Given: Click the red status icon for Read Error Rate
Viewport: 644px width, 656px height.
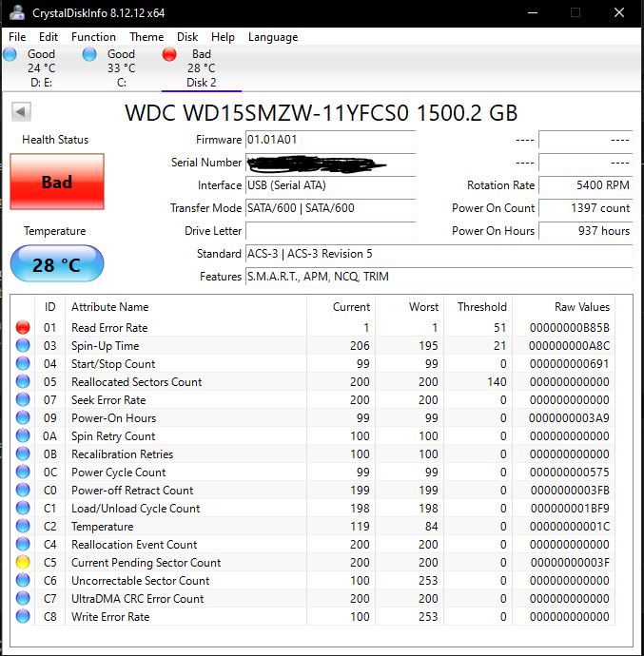Looking at the screenshot, I should (23, 327).
